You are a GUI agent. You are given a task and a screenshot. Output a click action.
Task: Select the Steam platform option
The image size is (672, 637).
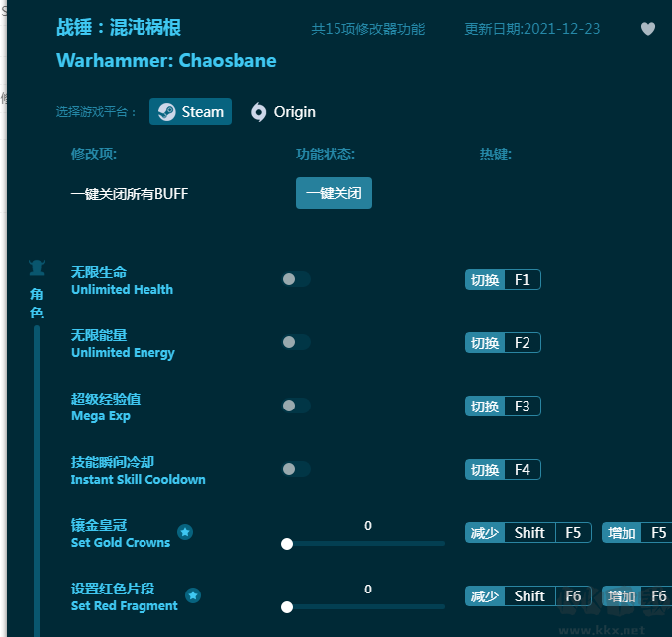click(190, 112)
